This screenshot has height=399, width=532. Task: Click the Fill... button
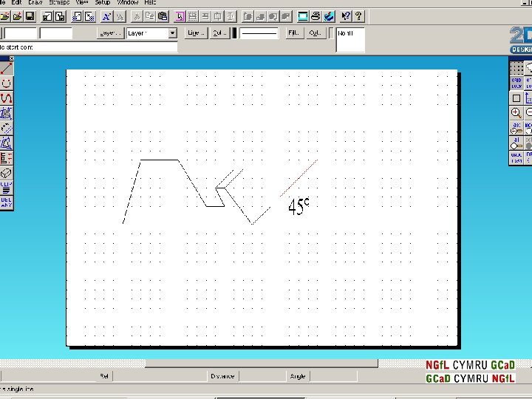coord(294,33)
